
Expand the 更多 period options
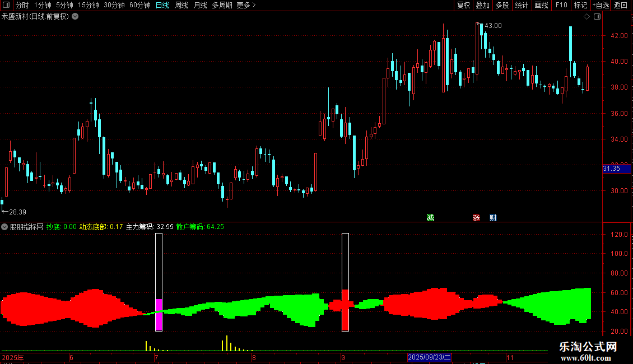246,5
